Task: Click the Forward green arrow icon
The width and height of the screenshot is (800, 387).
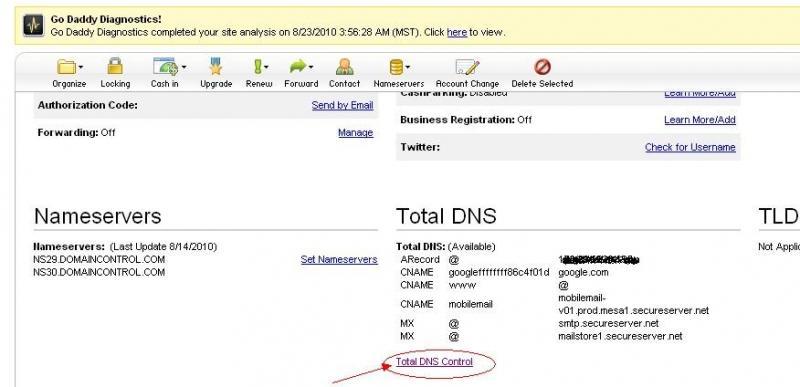Action: pos(298,66)
